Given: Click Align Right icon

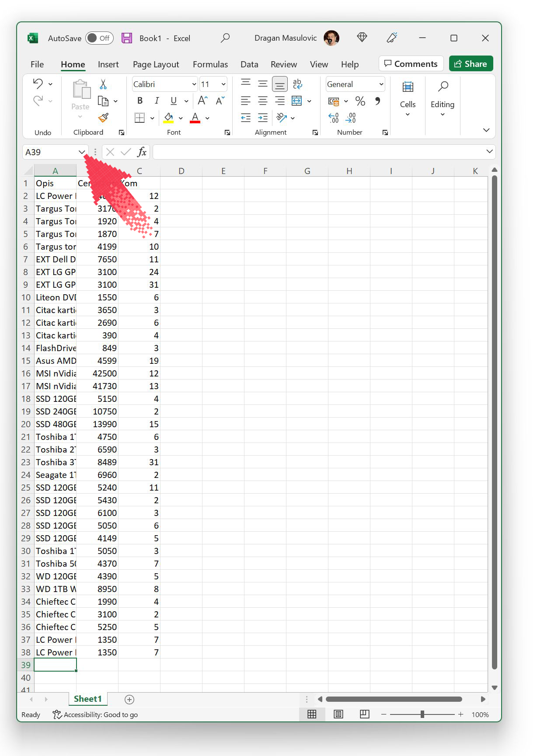Looking at the screenshot, I should click(x=279, y=101).
